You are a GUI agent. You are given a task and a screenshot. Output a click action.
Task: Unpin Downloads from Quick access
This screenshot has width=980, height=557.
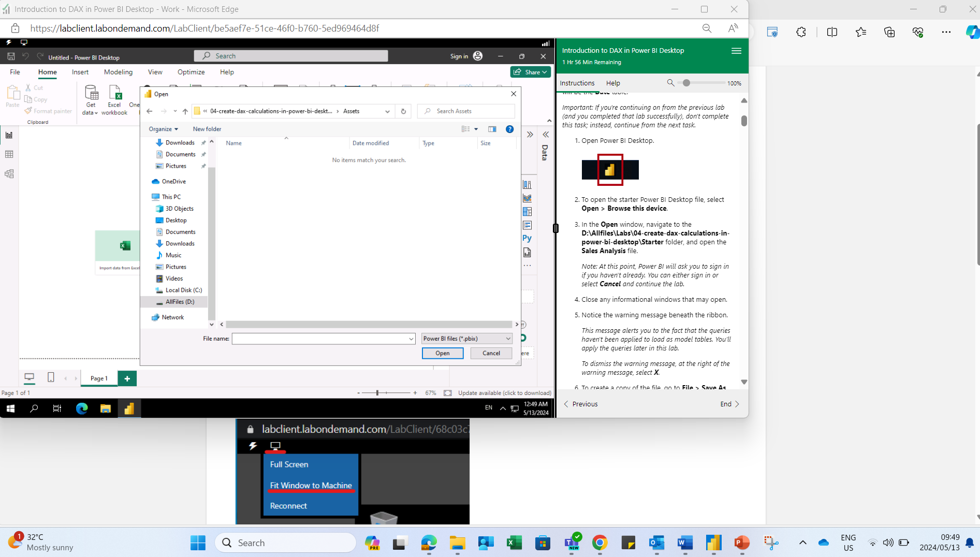pos(203,142)
